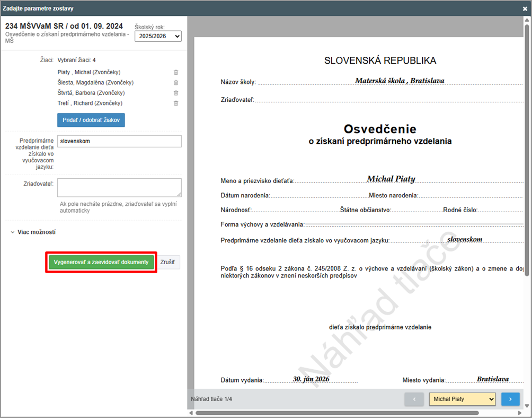Remove Tretí, Richard with trash icon
Screen dimensions: 532x418
pos(176,103)
